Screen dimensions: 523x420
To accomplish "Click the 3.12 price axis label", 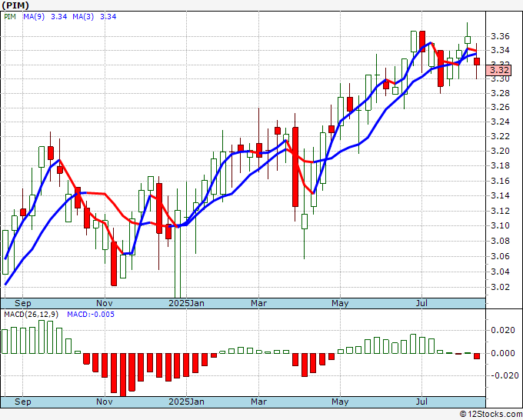I will pos(500,211).
